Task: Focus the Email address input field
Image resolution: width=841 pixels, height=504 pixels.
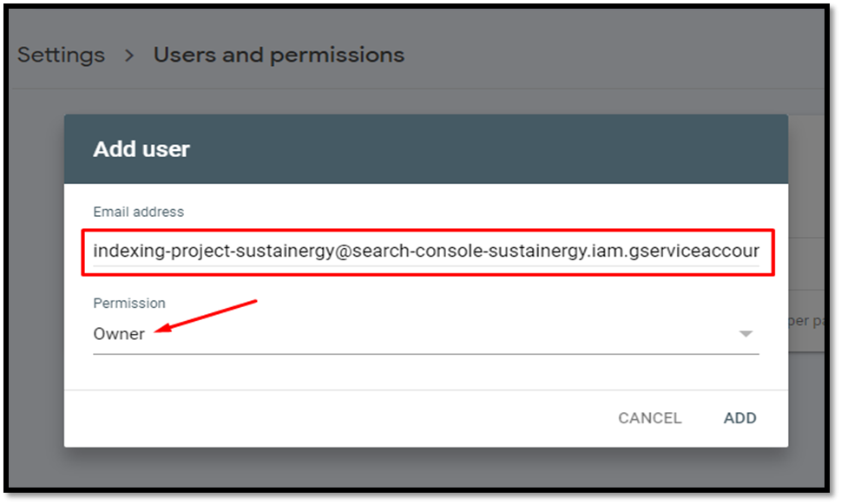Action: click(426, 251)
